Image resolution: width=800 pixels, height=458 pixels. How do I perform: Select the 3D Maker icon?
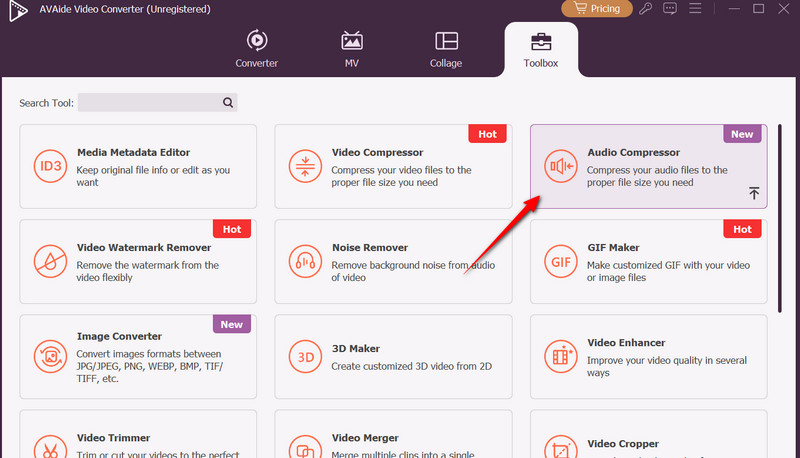coord(304,356)
